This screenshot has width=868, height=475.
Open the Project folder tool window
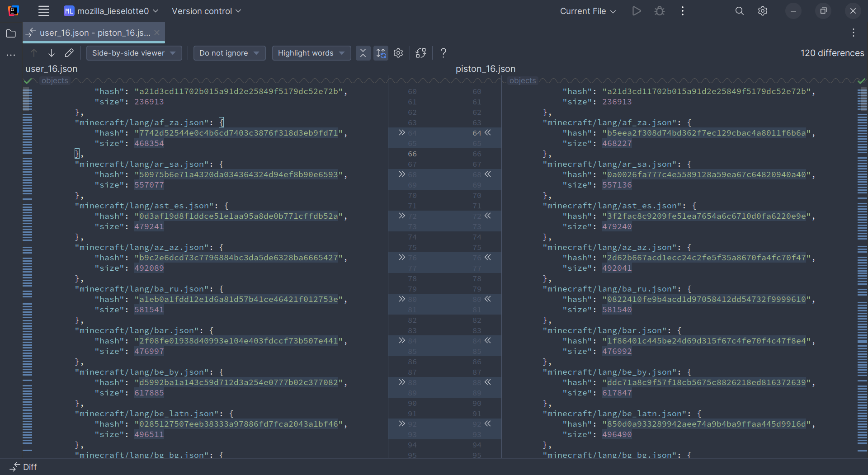tap(11, 33)
